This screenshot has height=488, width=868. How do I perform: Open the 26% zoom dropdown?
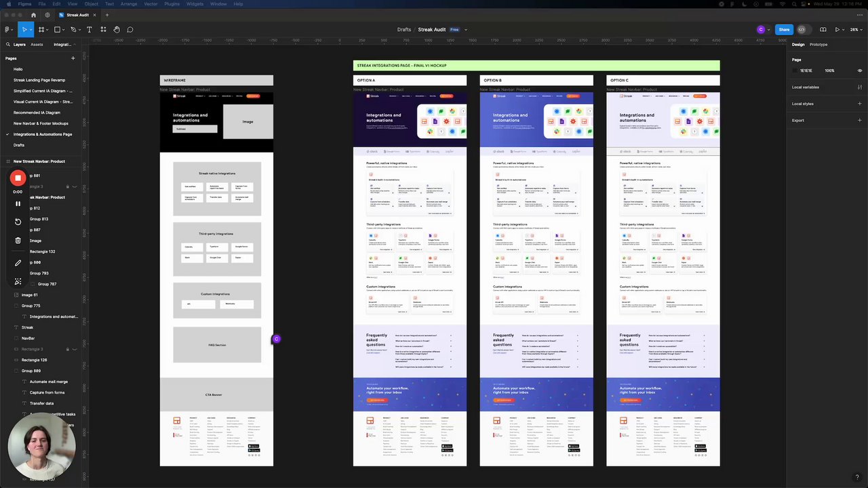click(x=856, y=29)
